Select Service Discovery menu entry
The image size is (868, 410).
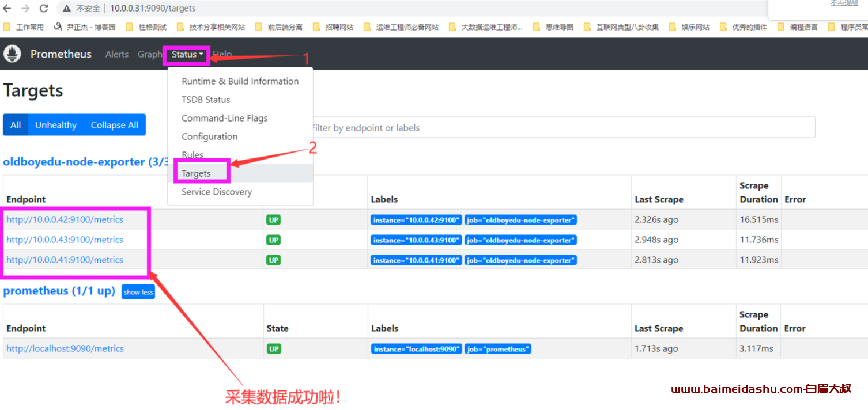click(240, 192)
